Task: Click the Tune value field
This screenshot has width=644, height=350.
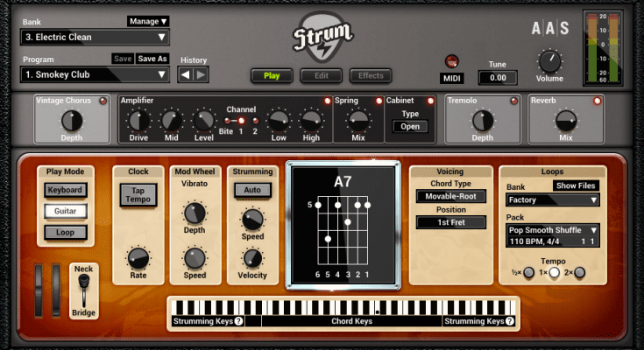Action: pos(498,79)
